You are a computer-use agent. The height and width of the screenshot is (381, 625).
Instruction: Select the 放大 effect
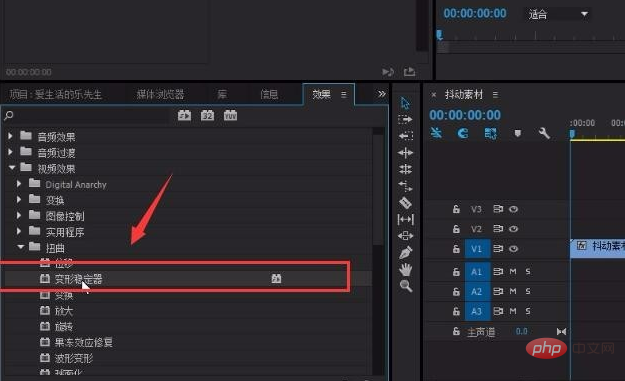[64, 311]
